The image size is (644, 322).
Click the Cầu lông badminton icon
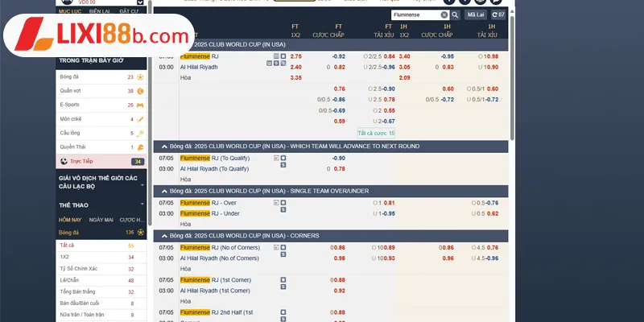click(140, 134)
